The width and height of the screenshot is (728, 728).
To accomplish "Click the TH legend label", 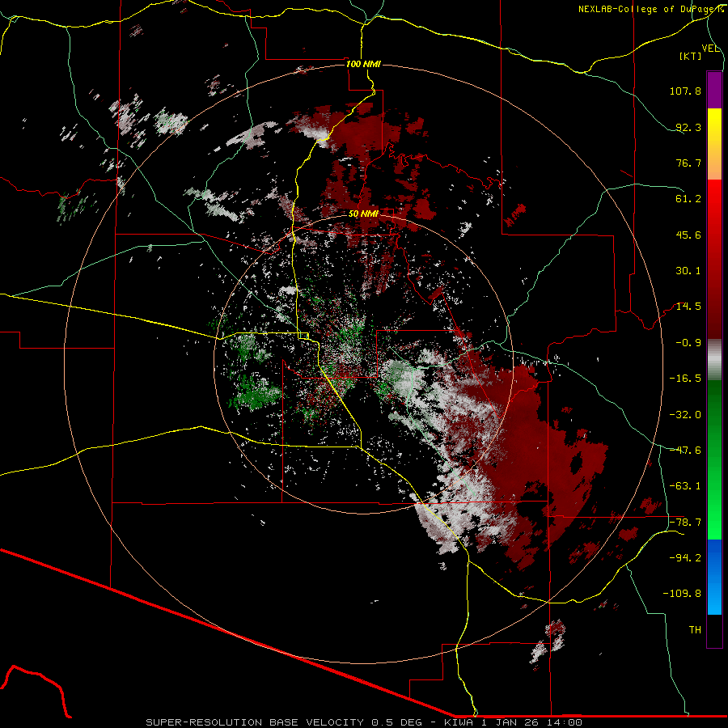I will coord(695,630).
